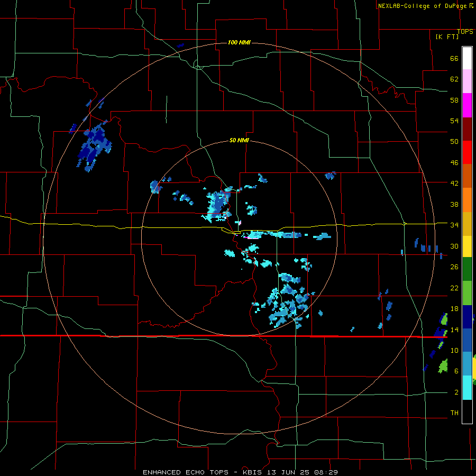Select the "34" legend value
This screenshot has width=476, height=476.
coord(454,225)
